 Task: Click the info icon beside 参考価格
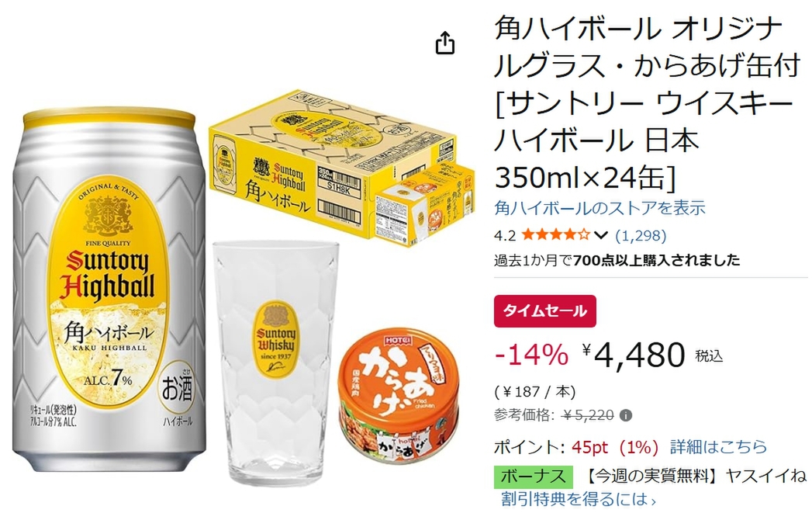pyautogui.click(x=626, y=415)
